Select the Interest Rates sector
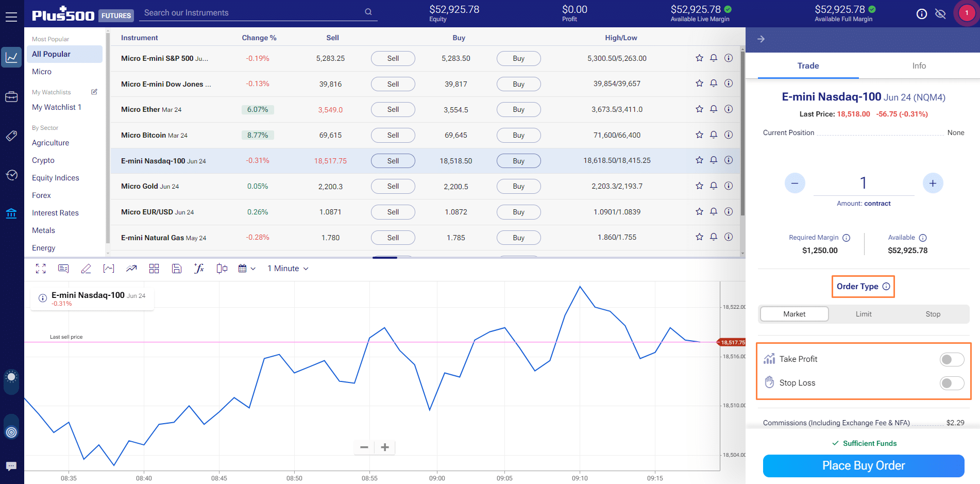Screen dimensions: 980x484 tap(55, 213)
